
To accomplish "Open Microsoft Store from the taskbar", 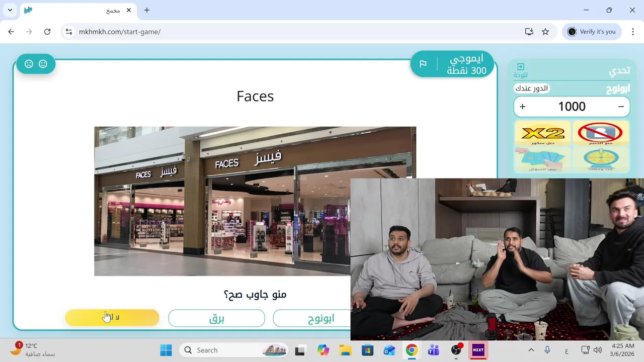I will pyautogui.click(x=367, y=350).
